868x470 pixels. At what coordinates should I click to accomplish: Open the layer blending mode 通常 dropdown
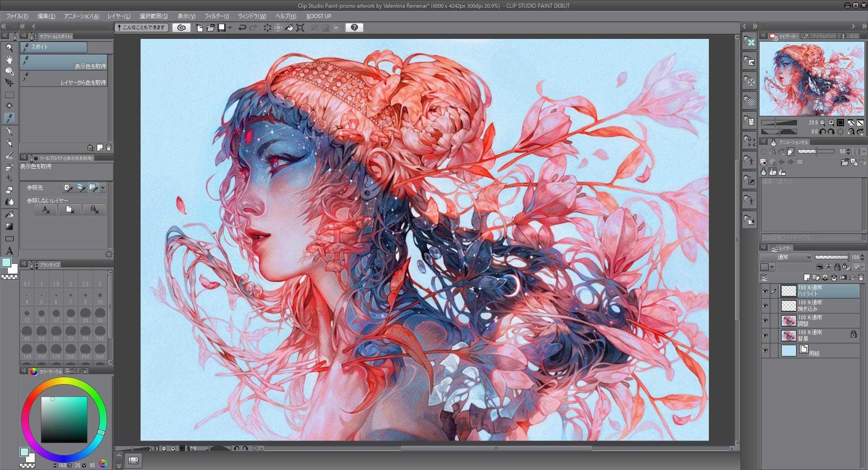pos(787,257)
